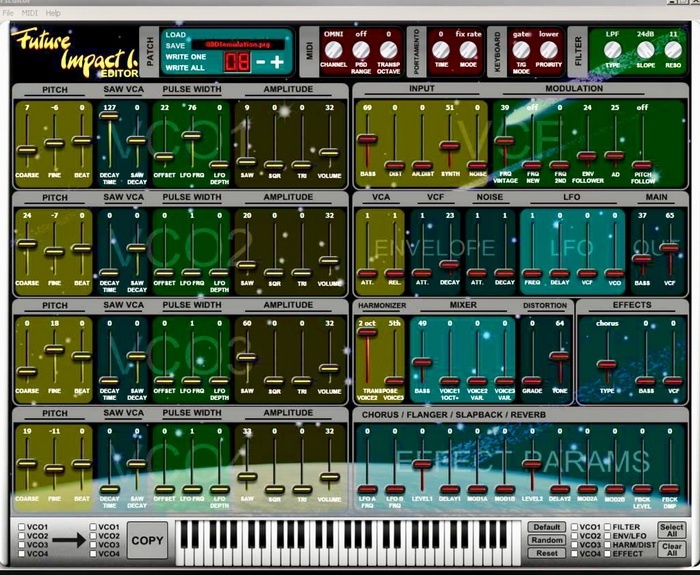Image resolution: width=700 pixels, height=575 pixels.
Task: Click WRITE ONE in Patch section
Action: (186, 57)
